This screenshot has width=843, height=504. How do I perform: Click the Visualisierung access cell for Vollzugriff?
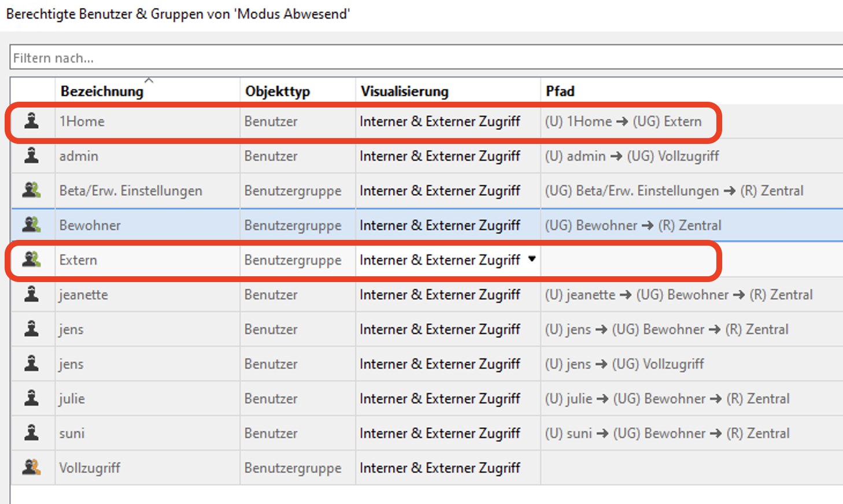click(x=440, y=468)
